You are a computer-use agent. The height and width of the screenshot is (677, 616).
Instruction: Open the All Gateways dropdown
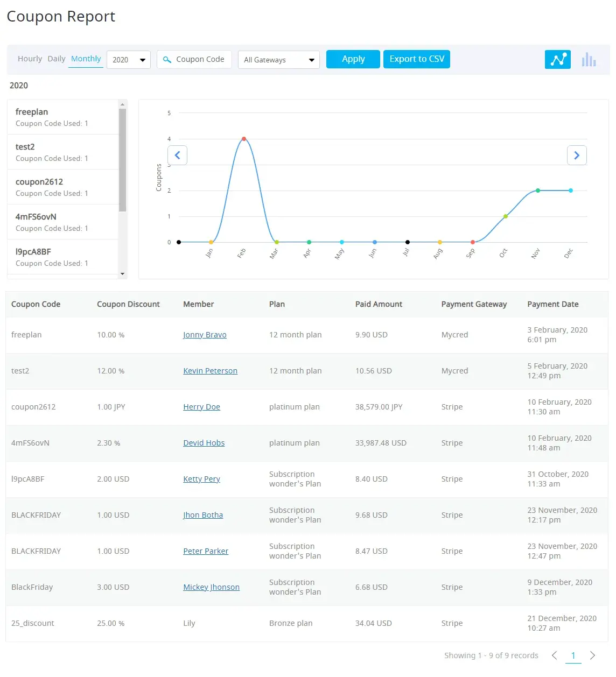[278, 60]
